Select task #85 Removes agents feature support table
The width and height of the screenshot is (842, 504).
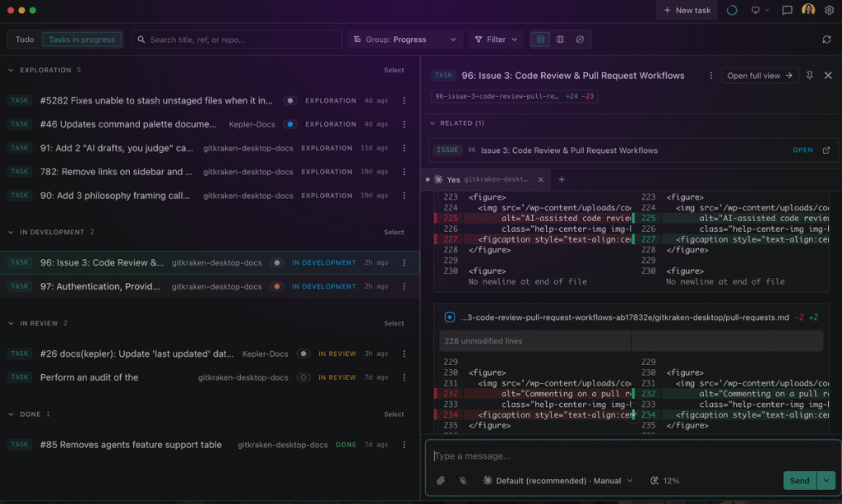pyautogui.click(x=210, y=445)
